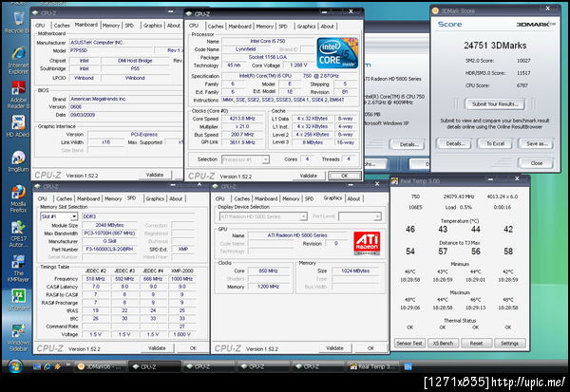Select SPD tab in processor CPU-Z window
The width and height of the screenshot is (570, 392).
(283, 27)
